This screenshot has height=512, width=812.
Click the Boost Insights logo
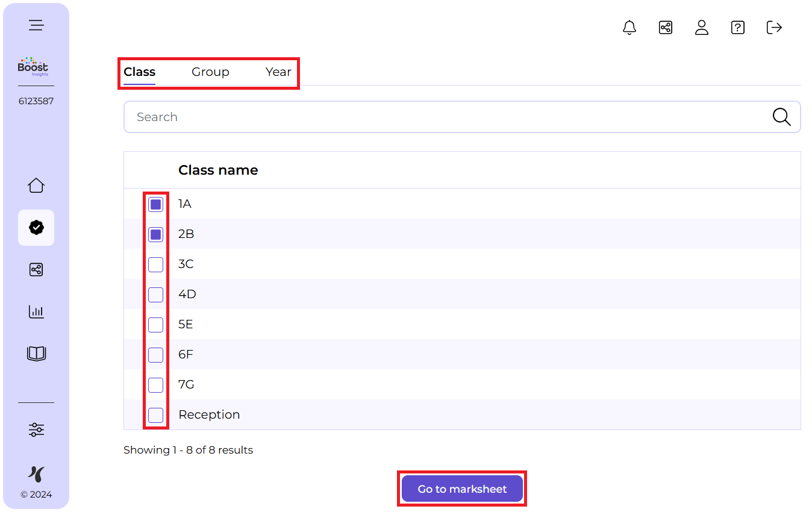point(33,67)
